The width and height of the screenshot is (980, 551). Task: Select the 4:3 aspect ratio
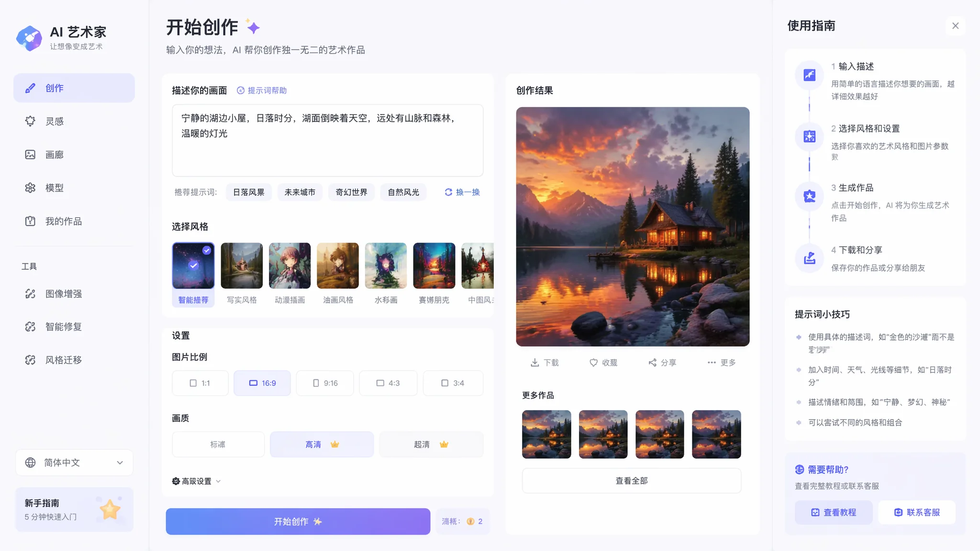tap(388, 383)
